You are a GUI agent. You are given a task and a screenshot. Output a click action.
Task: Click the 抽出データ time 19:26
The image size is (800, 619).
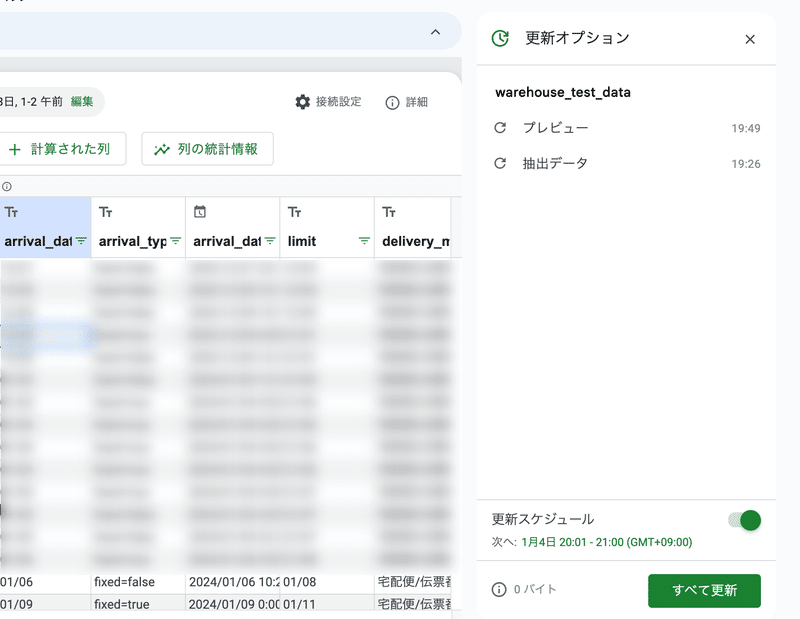pos(745,164)
